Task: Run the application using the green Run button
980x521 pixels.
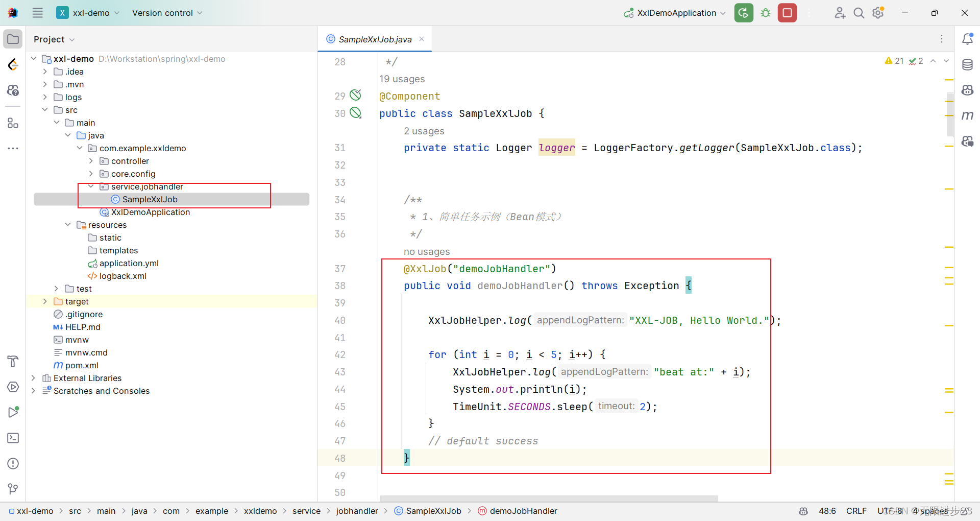Action: click(x=743, y=13)
